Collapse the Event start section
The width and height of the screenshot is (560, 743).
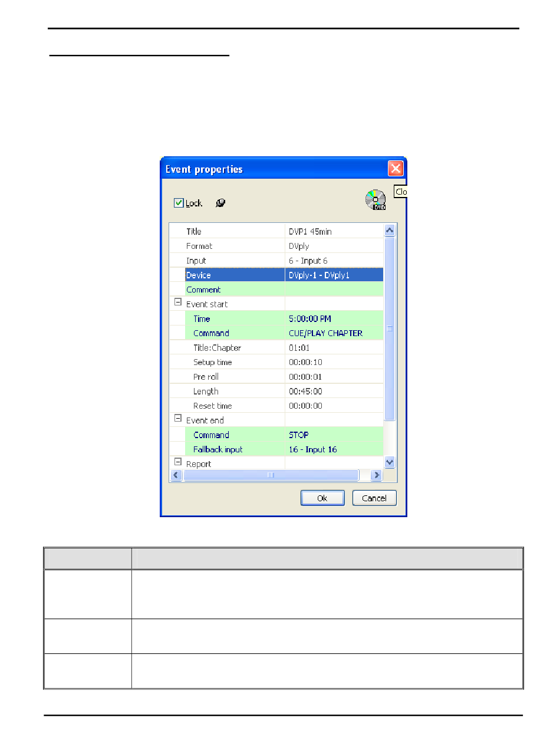(x=177, y=303)
